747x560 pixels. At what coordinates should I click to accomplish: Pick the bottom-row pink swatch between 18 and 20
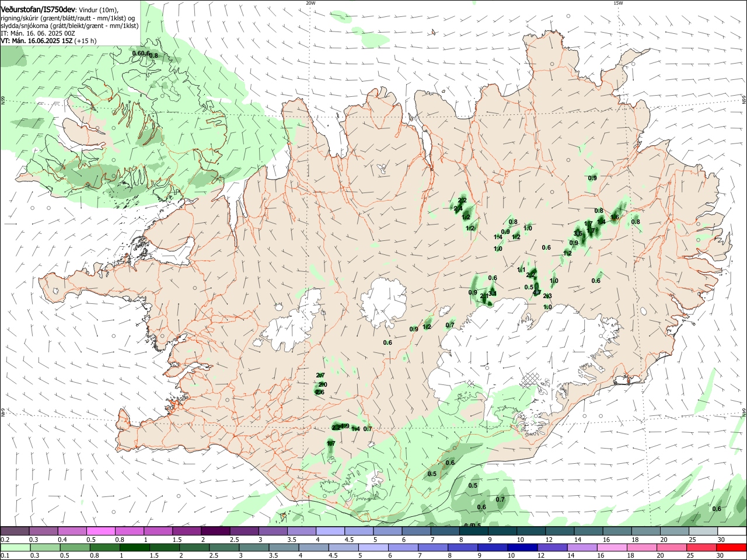click(641, 548)
